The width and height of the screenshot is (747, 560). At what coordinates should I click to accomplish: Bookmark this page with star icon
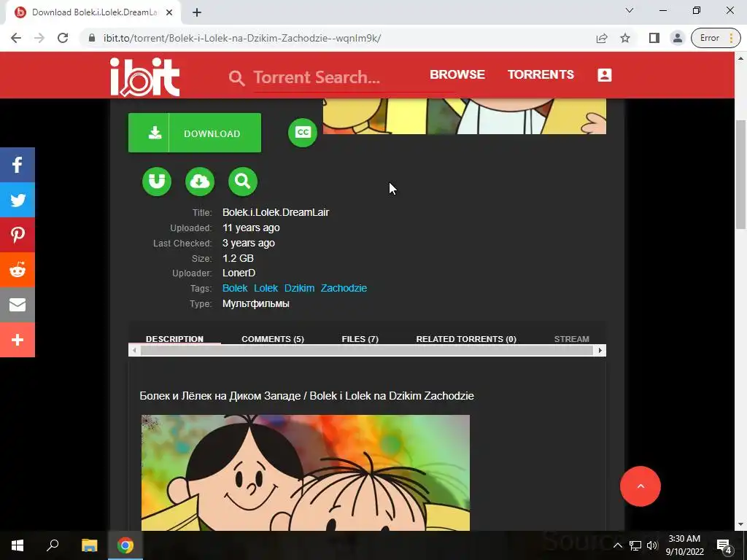(x=625, y=38)
